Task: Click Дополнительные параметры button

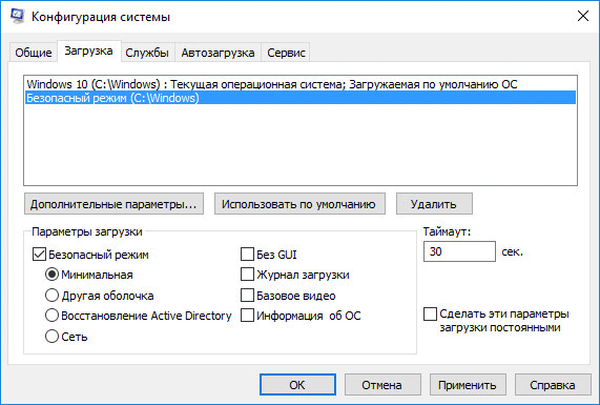Action: point(115,204)
